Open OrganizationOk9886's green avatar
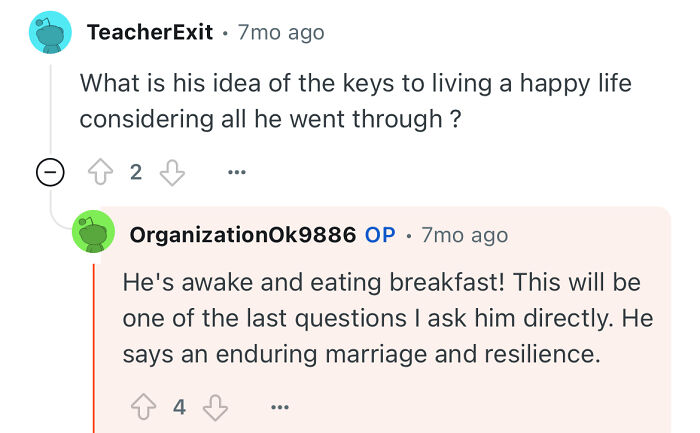Screen dimensions: 700x433 click(93, 235)
